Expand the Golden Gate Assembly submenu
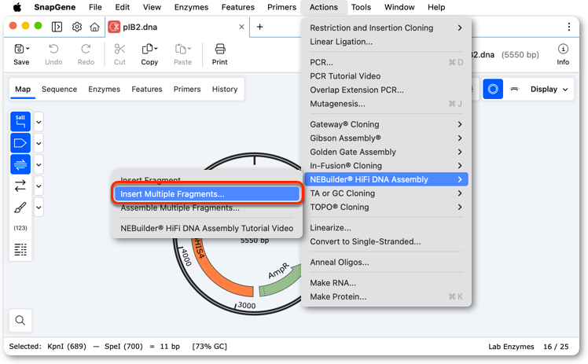This screenshot has height=364, width=588. (386, 152)
